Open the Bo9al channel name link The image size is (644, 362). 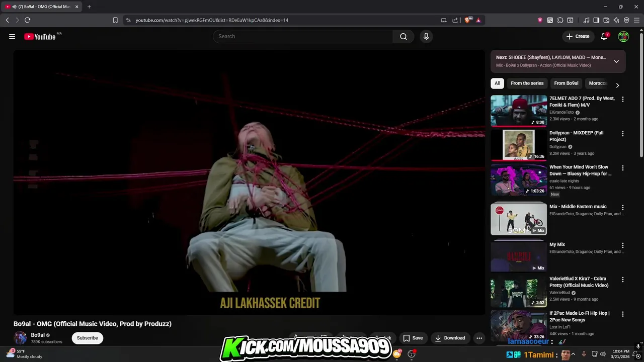tap(38, 335)
